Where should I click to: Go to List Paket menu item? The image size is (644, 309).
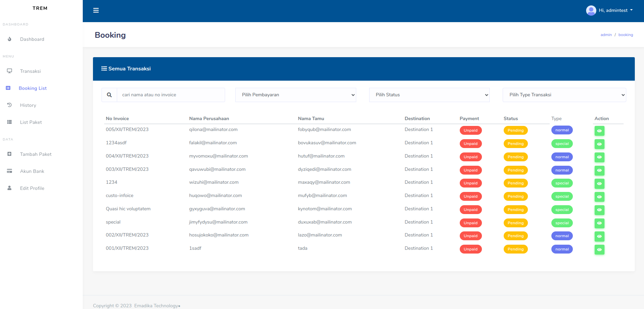tap(31, 122)
